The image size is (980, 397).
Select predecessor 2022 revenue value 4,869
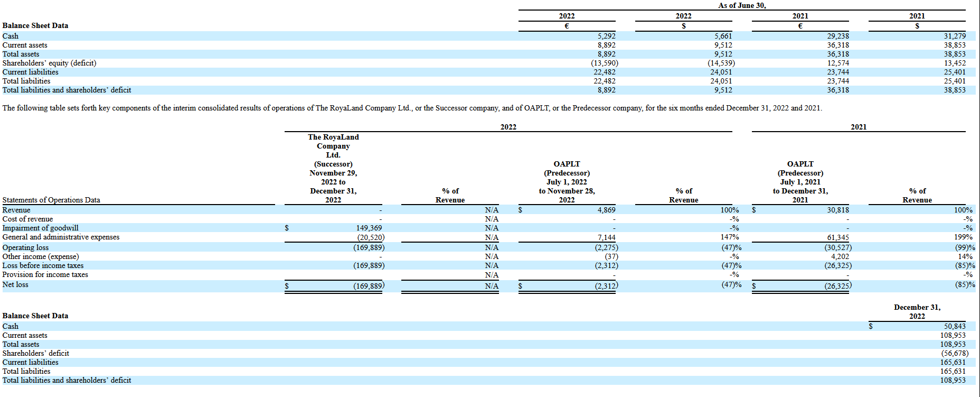pos(606,210)
